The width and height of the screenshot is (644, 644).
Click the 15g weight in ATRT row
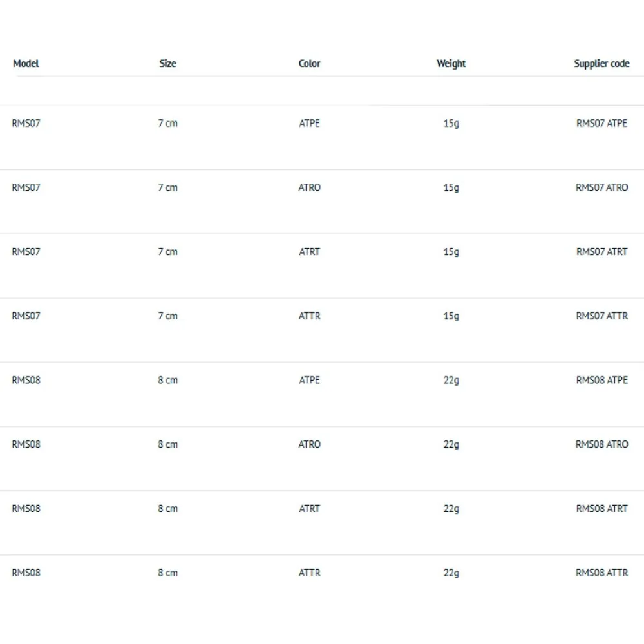point(451,252)
